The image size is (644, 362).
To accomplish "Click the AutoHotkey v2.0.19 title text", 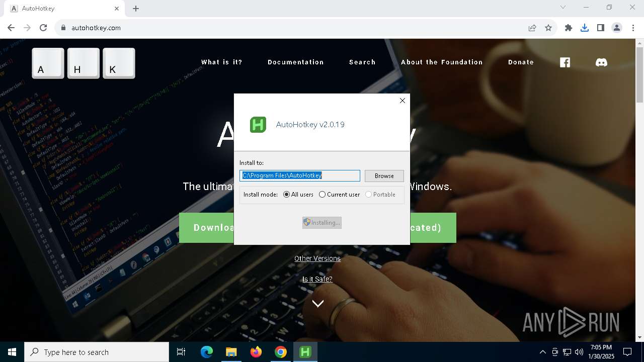I will click(310, 125).
